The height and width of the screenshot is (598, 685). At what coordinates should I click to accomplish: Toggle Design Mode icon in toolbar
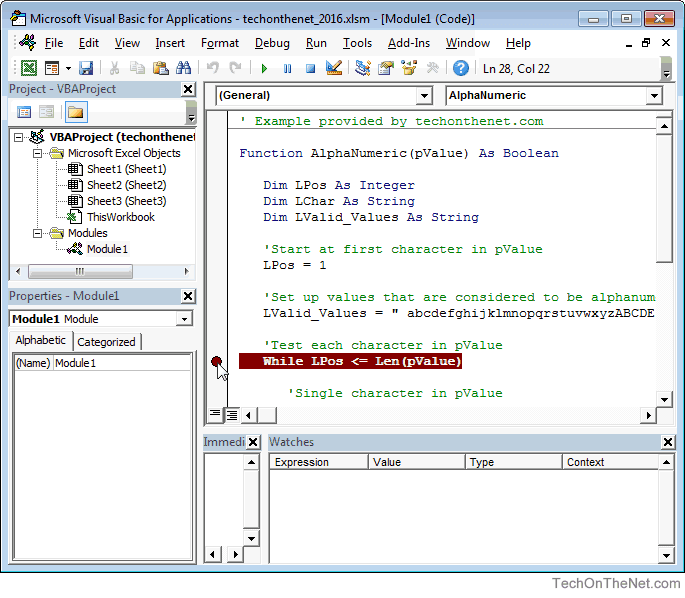pos(334,68)
